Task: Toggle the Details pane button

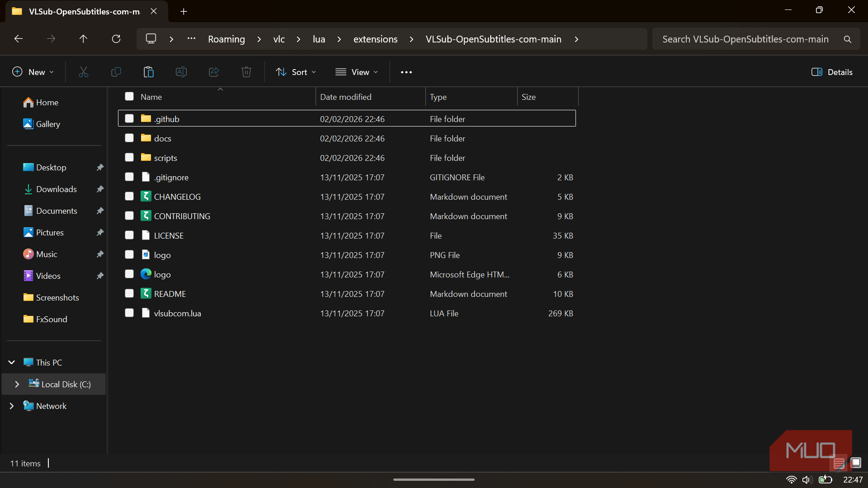Action: click(x=832, y=72)
